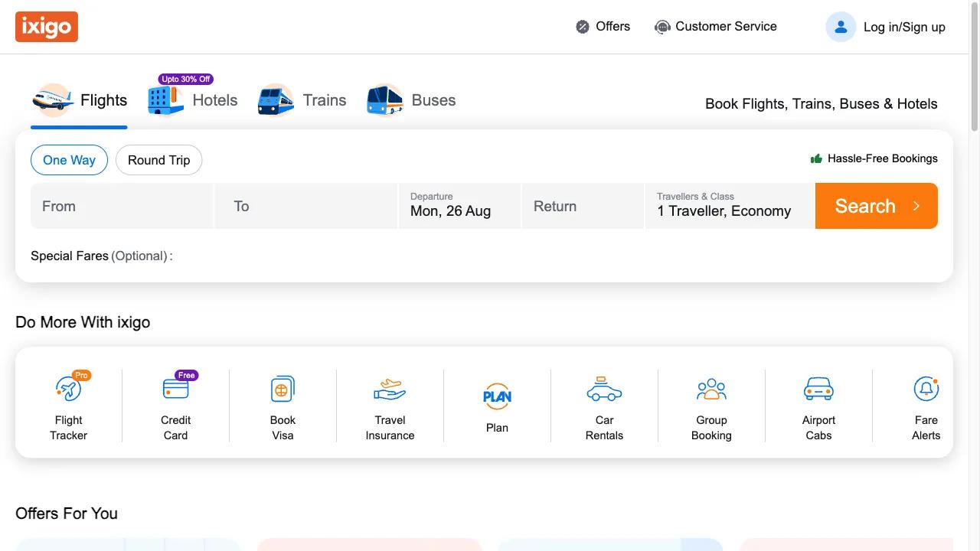Switch to the Flights tab label
Viewport: 980px width, 551px height.
point(103,100)
